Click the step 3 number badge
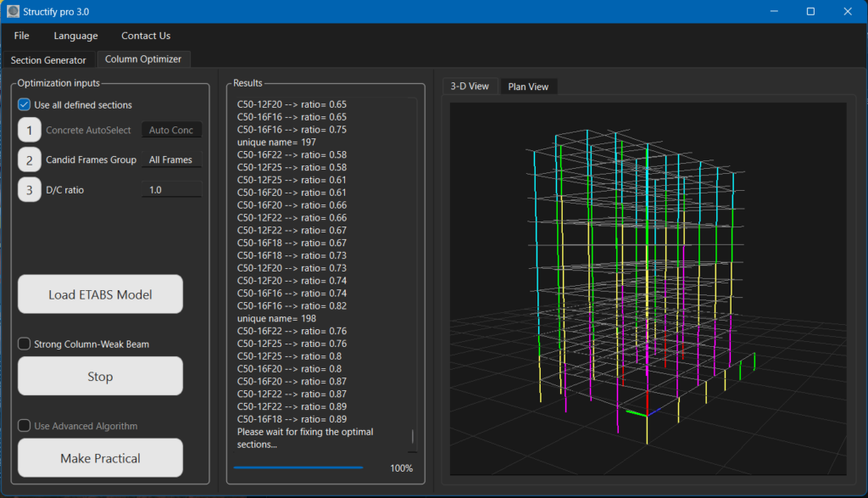This screenshot has width=868, height=498. [30, 190]
